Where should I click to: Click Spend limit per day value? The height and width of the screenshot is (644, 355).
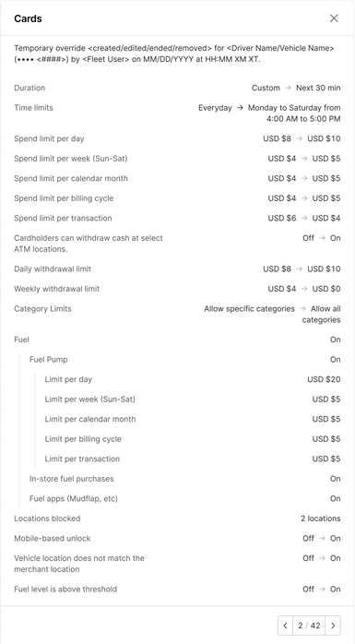(x=302, y=138)
